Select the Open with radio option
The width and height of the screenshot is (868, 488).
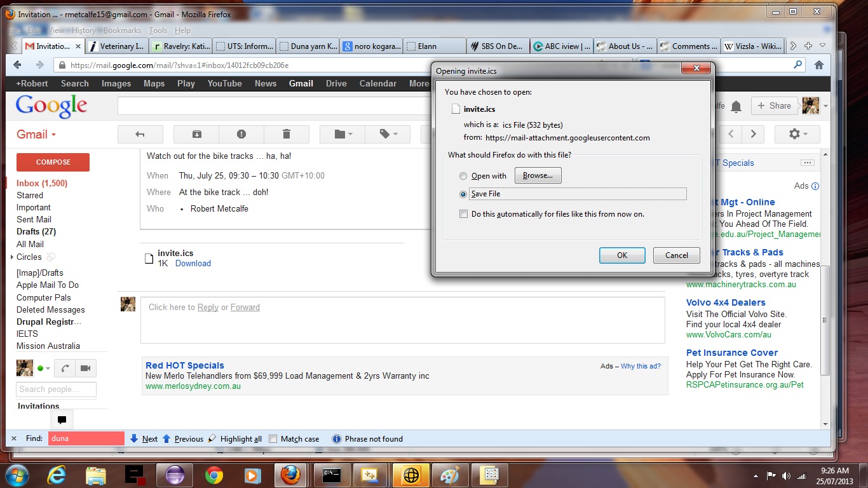pos(463,176)
